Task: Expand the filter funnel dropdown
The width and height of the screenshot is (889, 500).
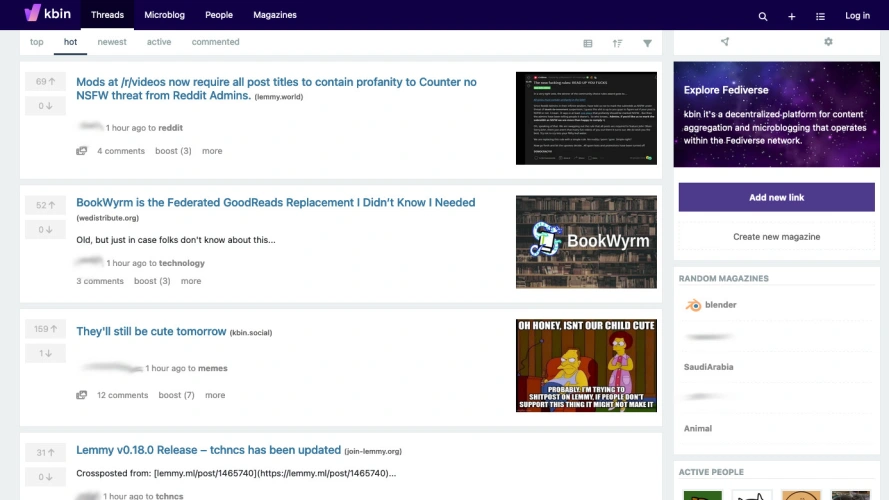Action: pos(647,43)
